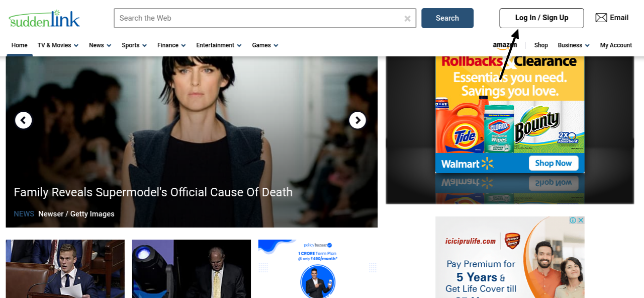Image resolution: width=644 pixels, height=298 pixels.
Task: Expand the TV & Movies menu
Action: 58,45
